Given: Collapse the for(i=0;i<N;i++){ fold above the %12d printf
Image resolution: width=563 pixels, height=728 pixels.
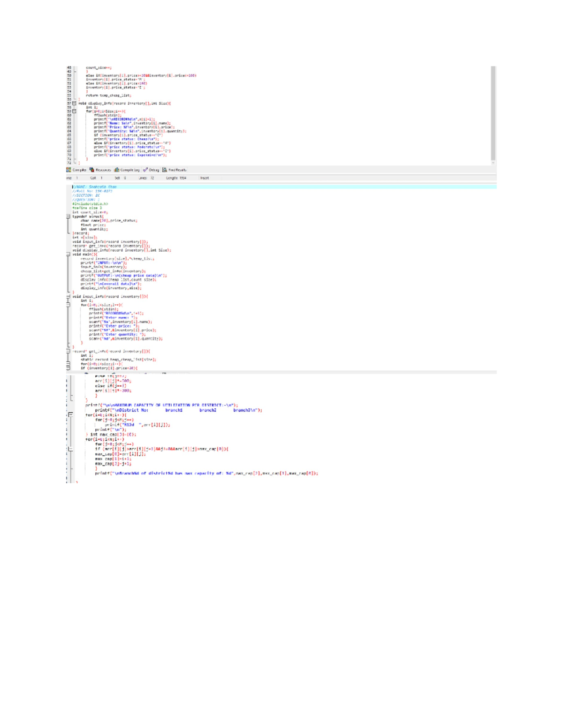Looking at the screenshot, I should [x=70, y=415].
